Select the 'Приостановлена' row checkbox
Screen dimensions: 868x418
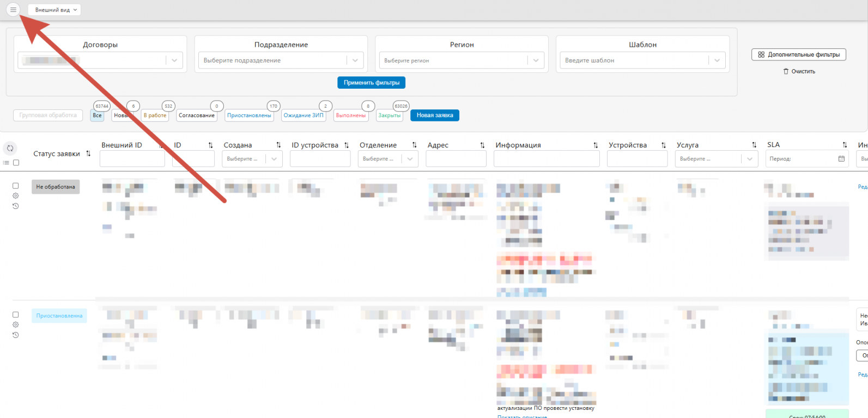click(x=16, y=315)
